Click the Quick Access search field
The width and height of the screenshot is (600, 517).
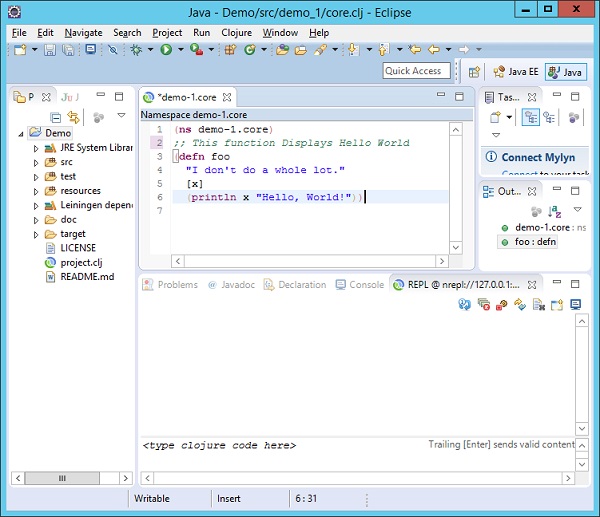coord(413,71)
